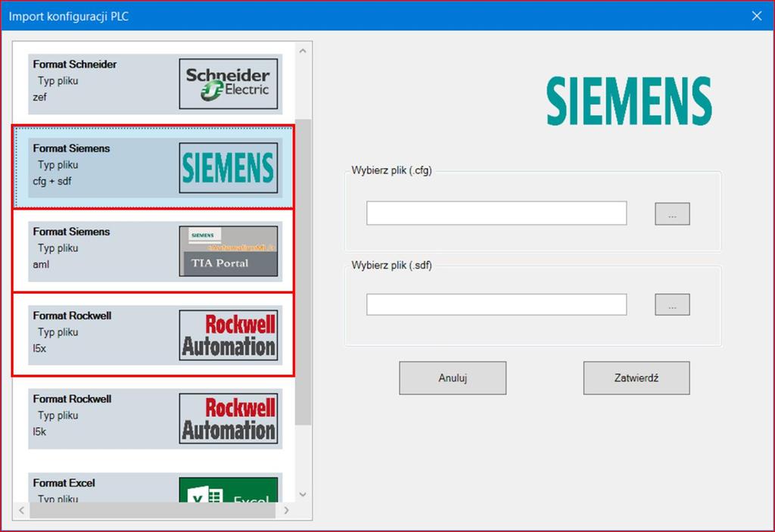This screenshot has height=532, width=775.
Task: Click the format list's scroll down arrow
Action: tap(303, 494)
